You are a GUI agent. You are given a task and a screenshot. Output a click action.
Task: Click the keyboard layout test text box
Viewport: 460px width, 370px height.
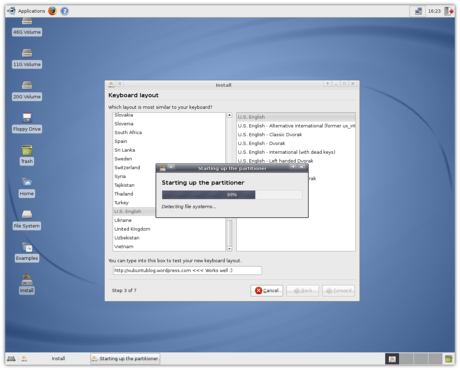click(187, 270)
